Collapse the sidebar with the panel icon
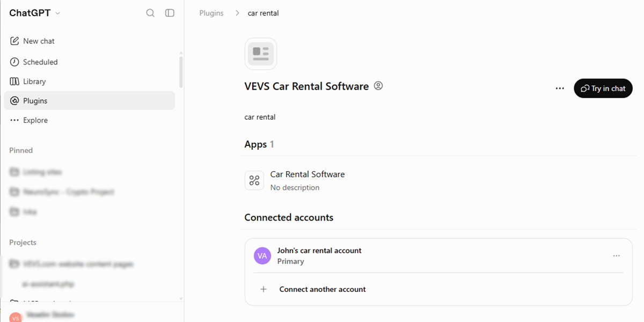Image resolution: width=644 pixels, height=322 pixels. pyautogui.click(x=170, y=13)
